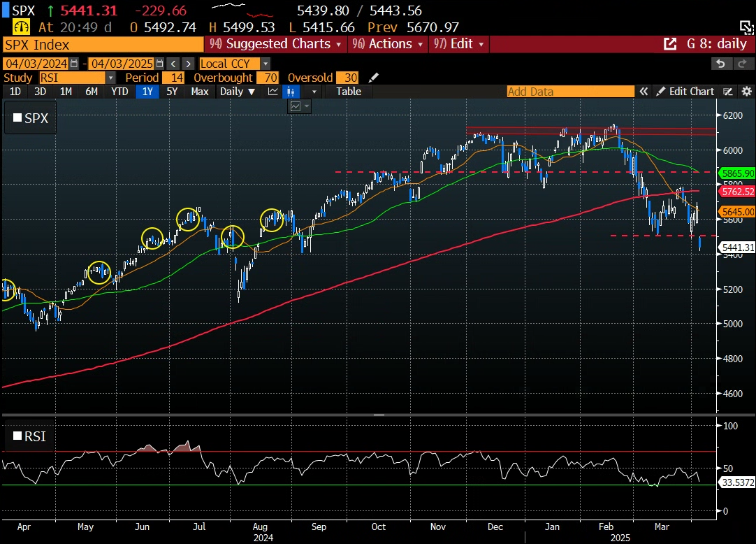Select the 3D time range

coord(41,92)
